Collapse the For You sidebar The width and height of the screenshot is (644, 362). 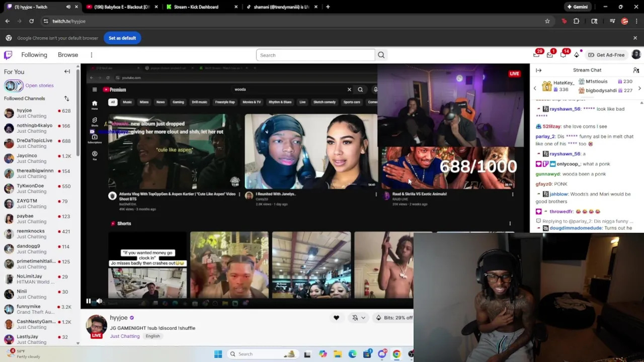67,71
